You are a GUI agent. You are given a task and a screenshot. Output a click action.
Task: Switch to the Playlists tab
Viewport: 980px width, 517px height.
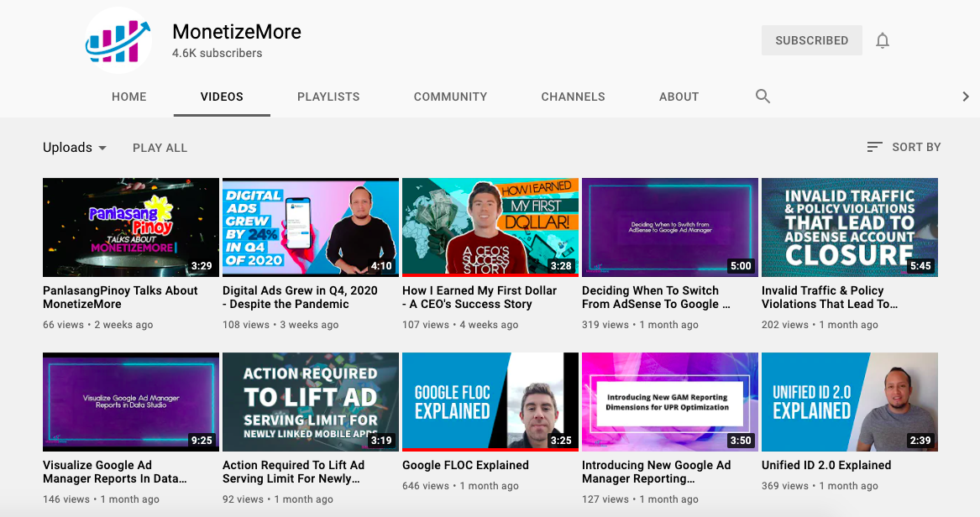[x=328, y=97]
